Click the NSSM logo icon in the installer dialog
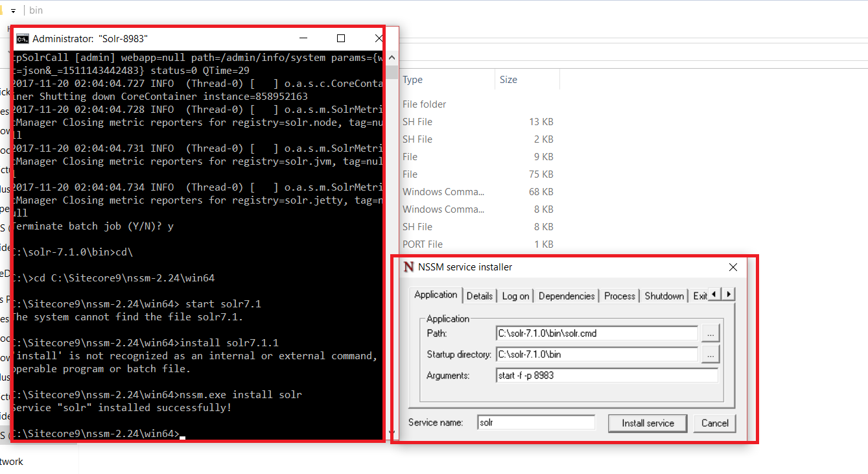868x474 pixels. click(x=409, y=267)
